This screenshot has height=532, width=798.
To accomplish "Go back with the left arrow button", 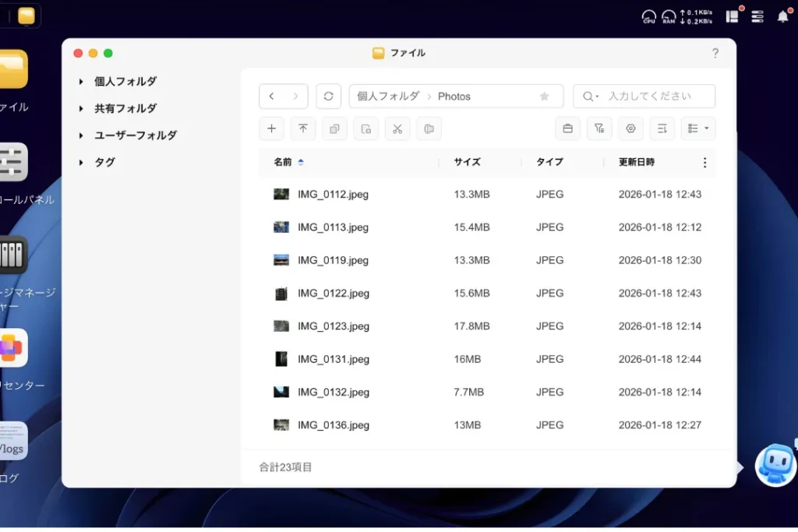I will point(271,97).
